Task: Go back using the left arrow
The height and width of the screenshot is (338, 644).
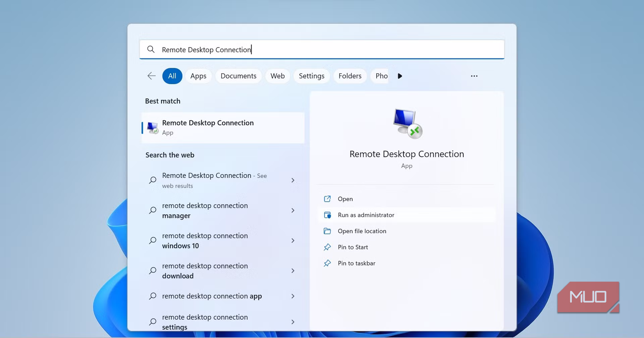Action: (151, 76)
